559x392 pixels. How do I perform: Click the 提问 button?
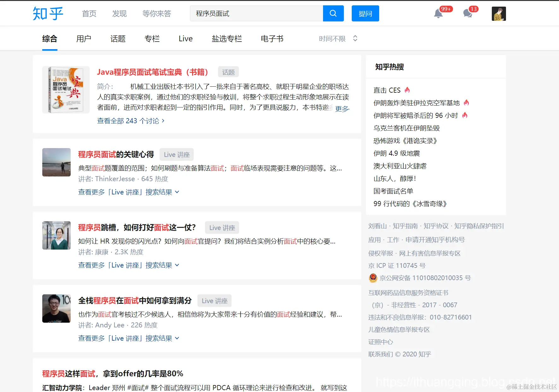tap(365, 13)
